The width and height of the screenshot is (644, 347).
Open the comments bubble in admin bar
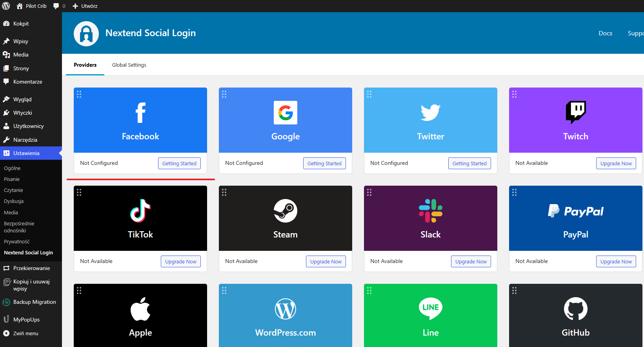56,6
